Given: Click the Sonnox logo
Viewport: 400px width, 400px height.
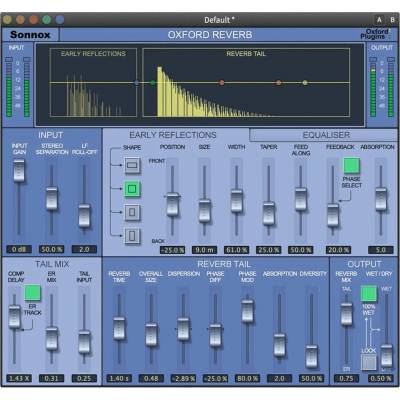Looking at the screenshot, I should pyautogui.click(x=30, y=35).
